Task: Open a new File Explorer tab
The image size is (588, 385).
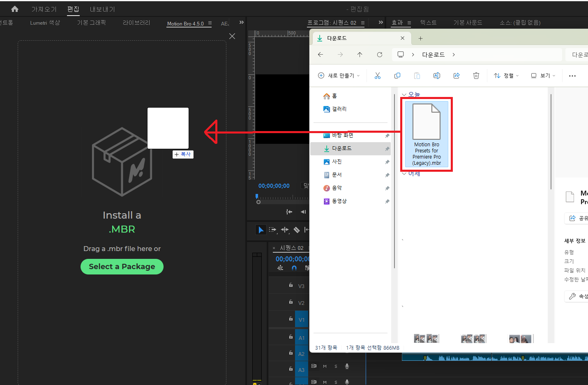Action: pos(420,38)
